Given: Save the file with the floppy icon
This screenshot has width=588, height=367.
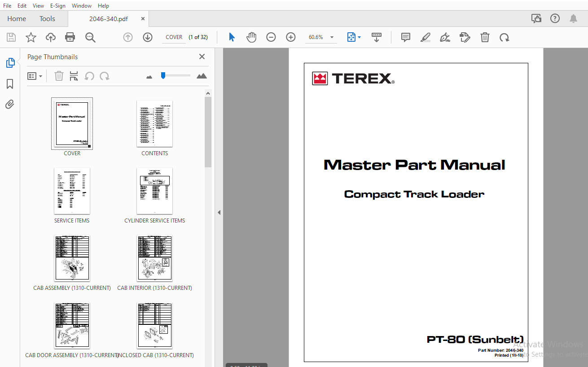Looking at the screenshot, I should (11, 37).
